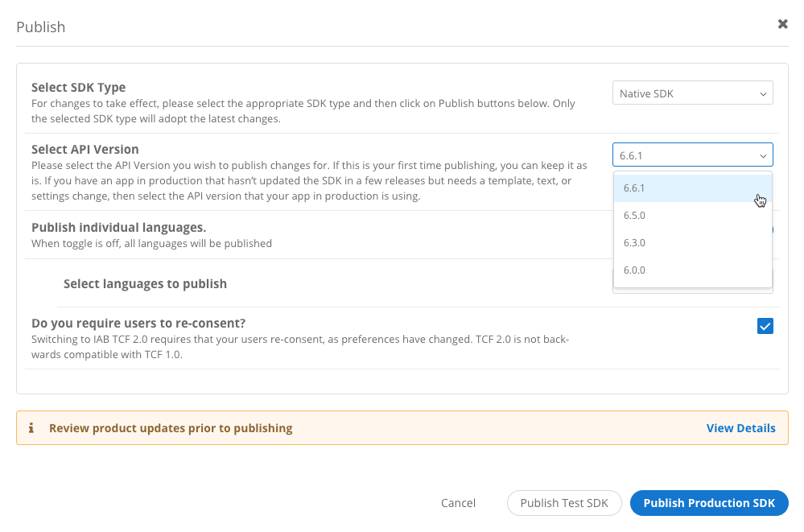Click the API Version field showing 6.6.1
This screenshot has height=532, width=804.
[684, 155]
